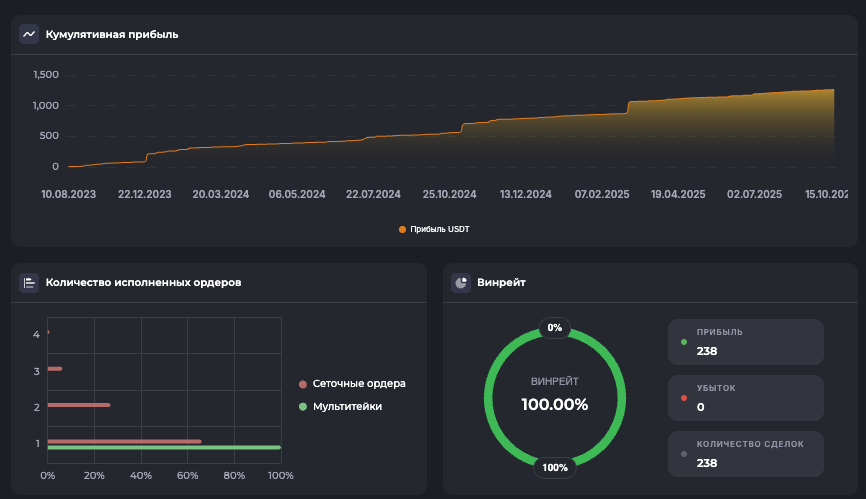The height and width of the screenshot is (499, 866).
Task: Select the Убыток 0 stat card
Action: (745, 398)
